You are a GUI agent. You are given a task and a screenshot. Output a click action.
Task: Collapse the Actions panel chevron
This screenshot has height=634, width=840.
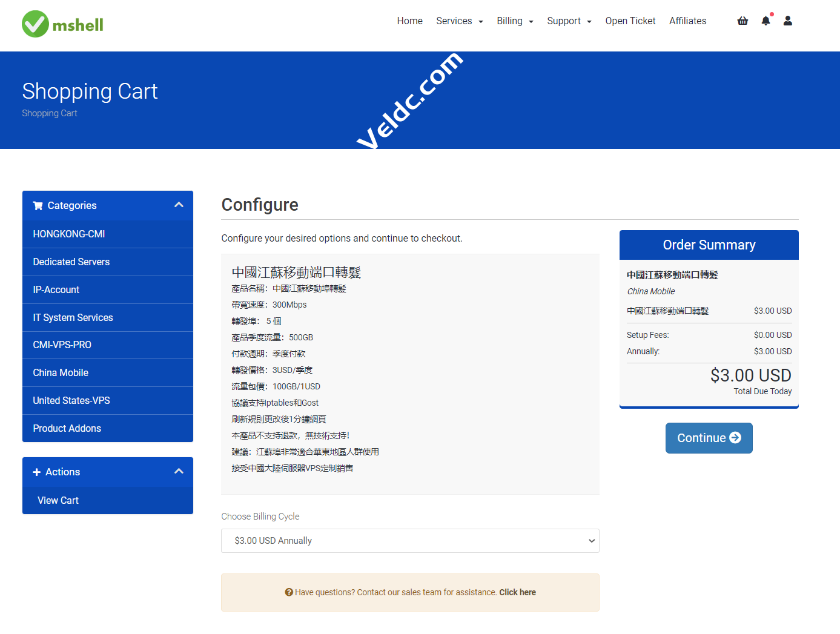179,472
